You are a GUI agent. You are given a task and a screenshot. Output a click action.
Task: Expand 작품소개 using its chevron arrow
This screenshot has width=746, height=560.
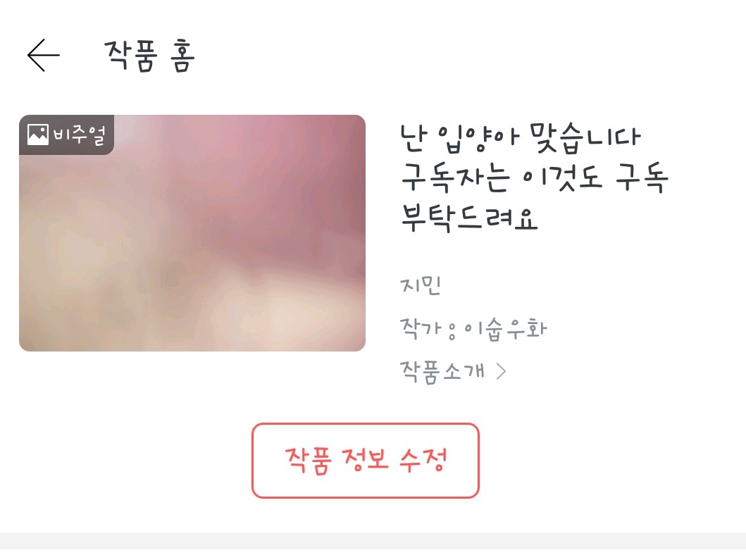point(501,372)
